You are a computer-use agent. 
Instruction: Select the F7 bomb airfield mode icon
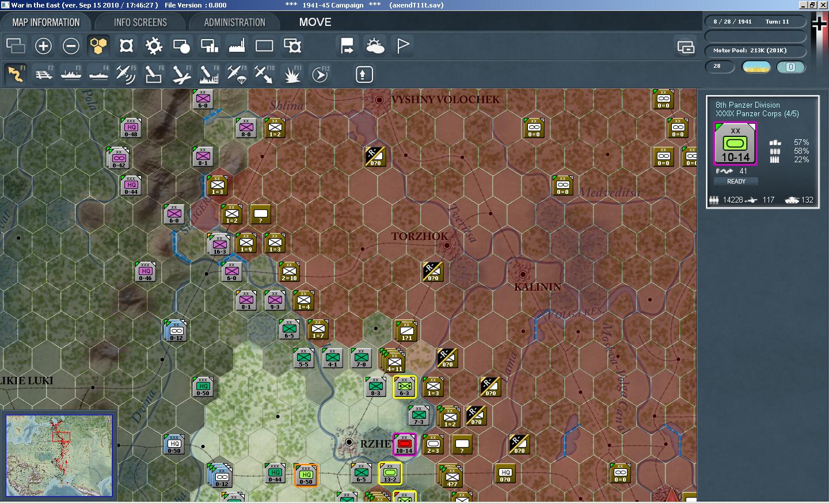(x=181, y=74)
